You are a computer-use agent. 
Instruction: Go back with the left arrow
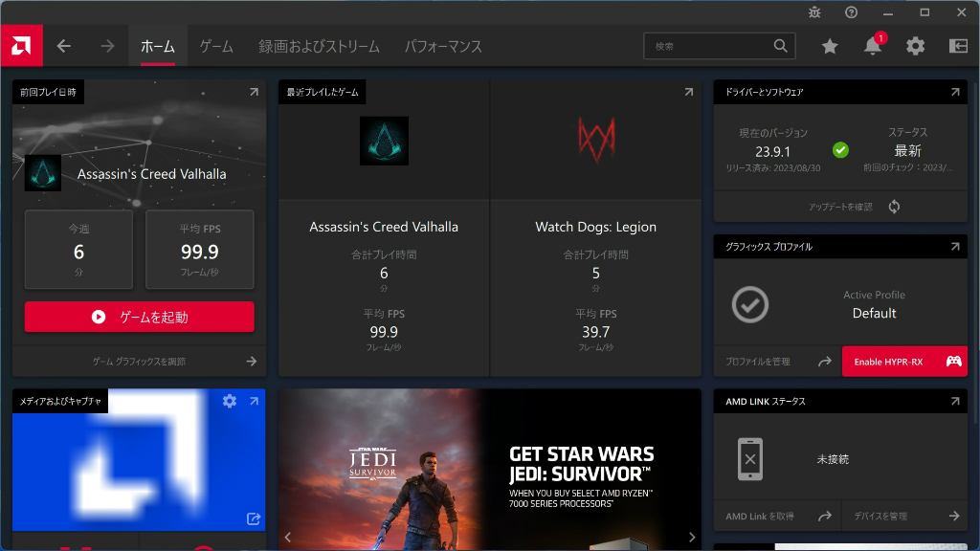click(x=64, y=46)
